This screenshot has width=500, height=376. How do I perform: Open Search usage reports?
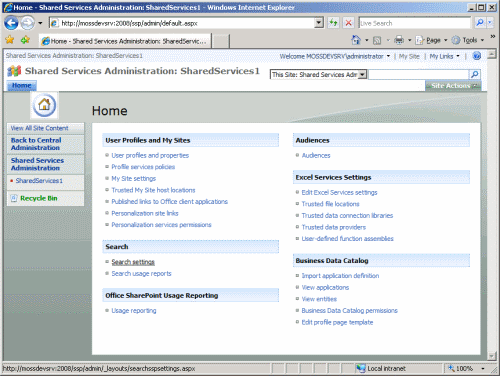[x=141, y=273]
